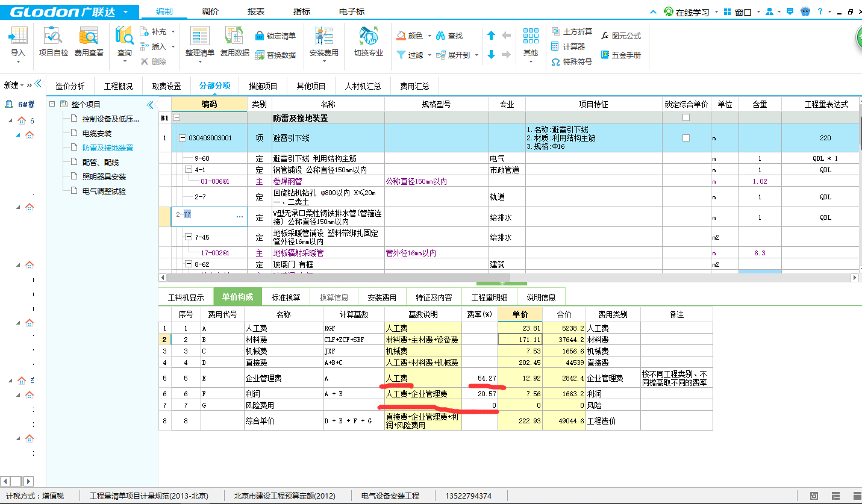Switch to the 调价 ribbon tab

tap(210, 11)
